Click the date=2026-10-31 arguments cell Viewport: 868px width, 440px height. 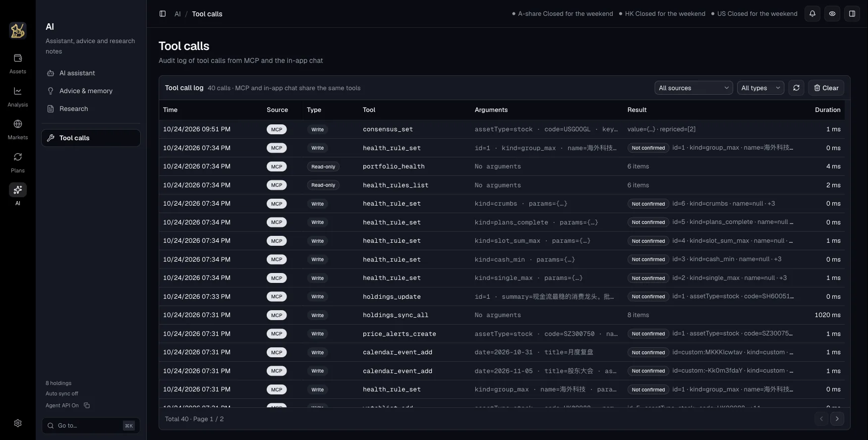[x=534, y=352]
